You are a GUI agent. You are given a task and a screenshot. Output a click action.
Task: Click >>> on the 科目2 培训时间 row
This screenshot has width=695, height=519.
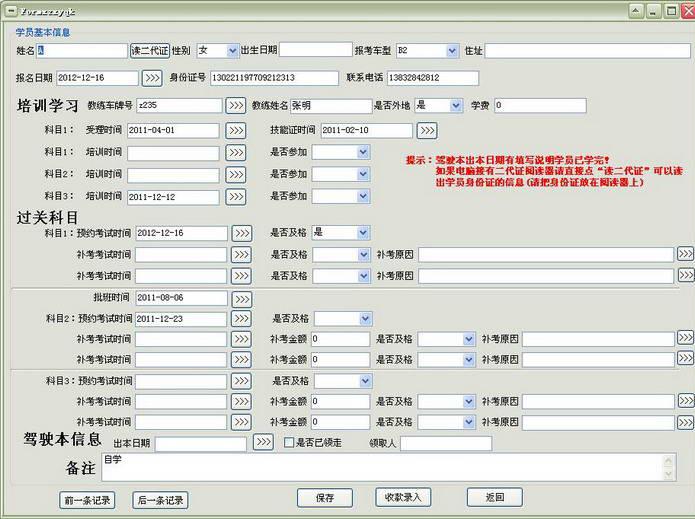[235, 175]
